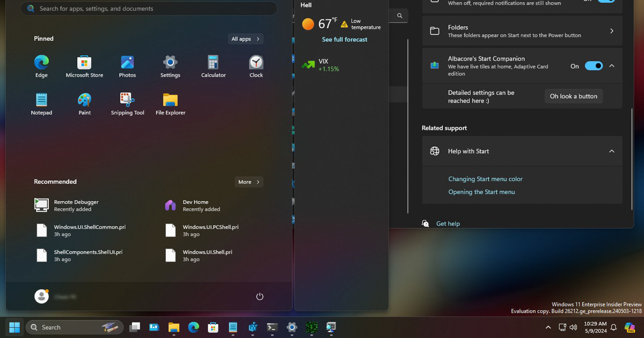Click the volume icon in system tray
Viewport: 644px width, 338px height.
573,327
